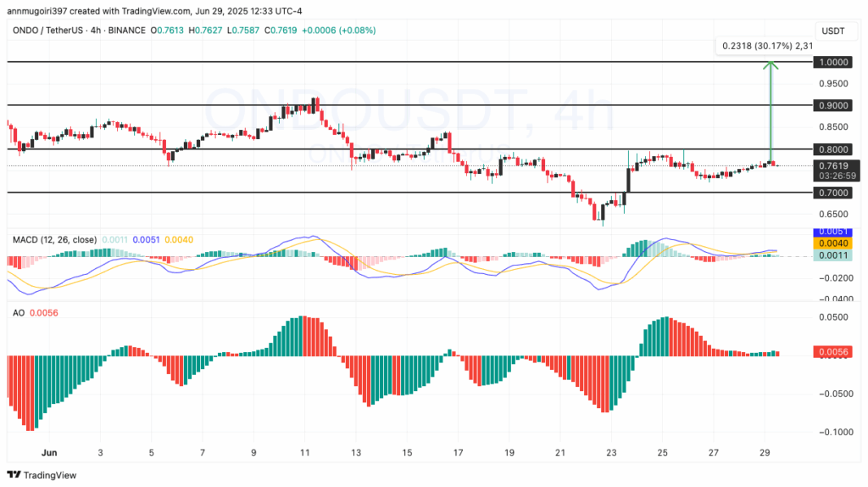Click the 0.9500 price axis label
This screenshot has height=487, width=868.
pos(833,84)
